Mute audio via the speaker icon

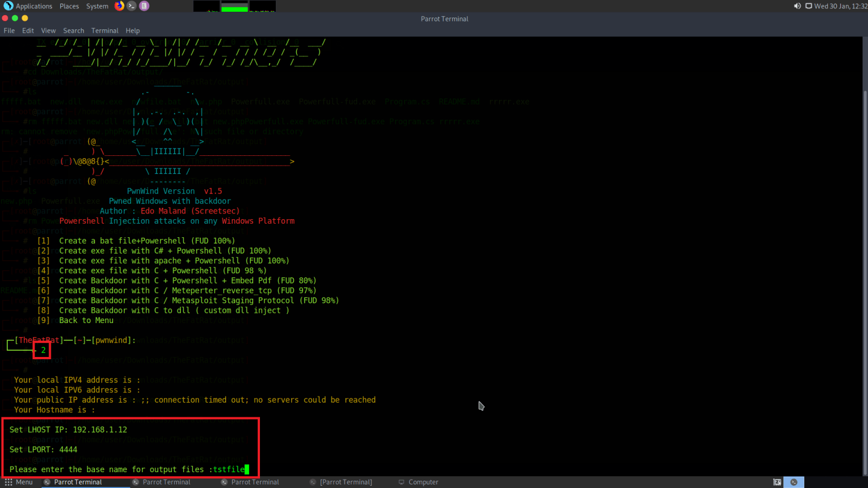point(797,6)
